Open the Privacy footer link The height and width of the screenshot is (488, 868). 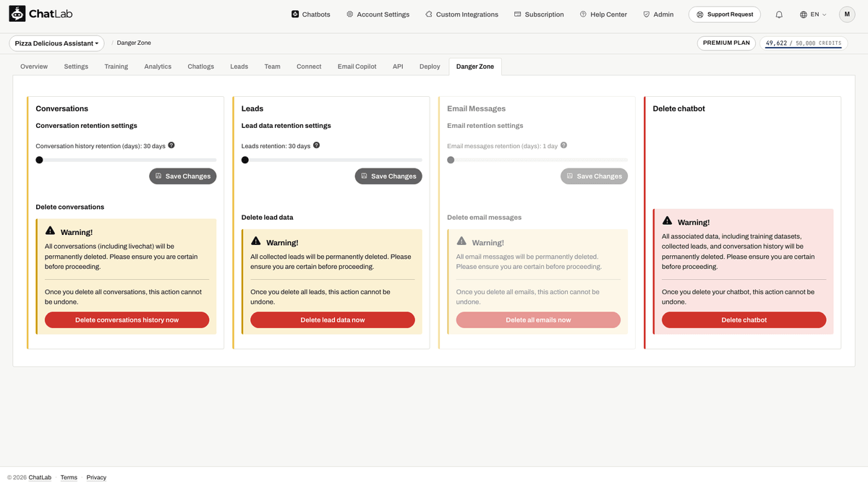(96, 477)
